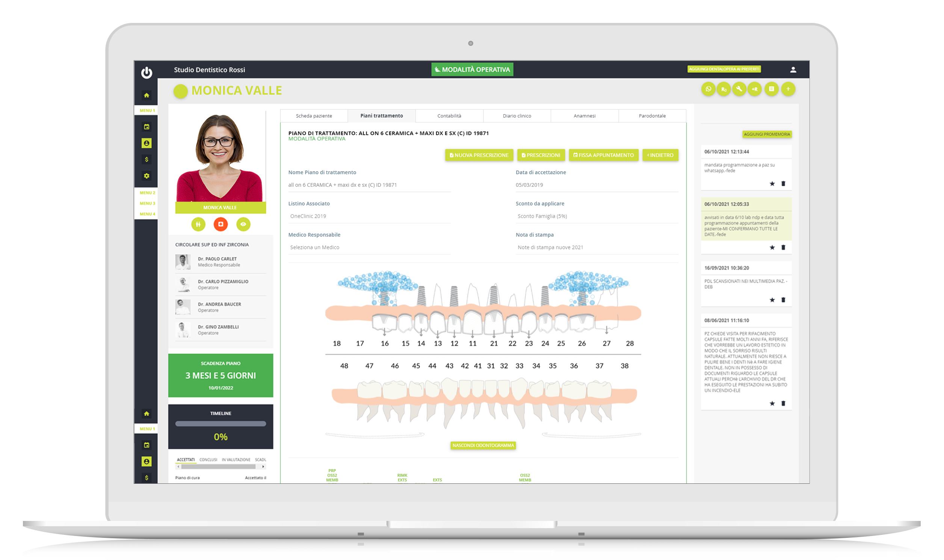Viewport: 944px width, 560px height.
Task: Click NASCONDI ODONTOGRAMMA to hide the chart
Action: [x=483, y=446]
